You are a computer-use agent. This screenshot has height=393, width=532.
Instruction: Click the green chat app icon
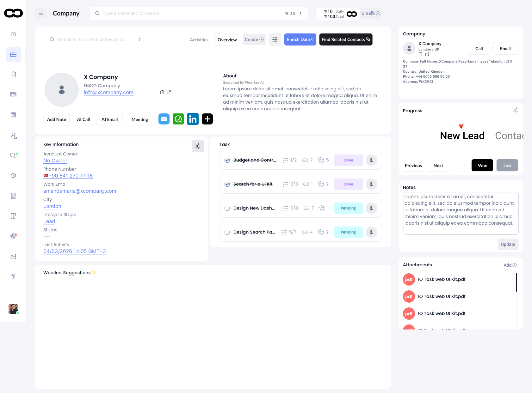pos(178,119)
